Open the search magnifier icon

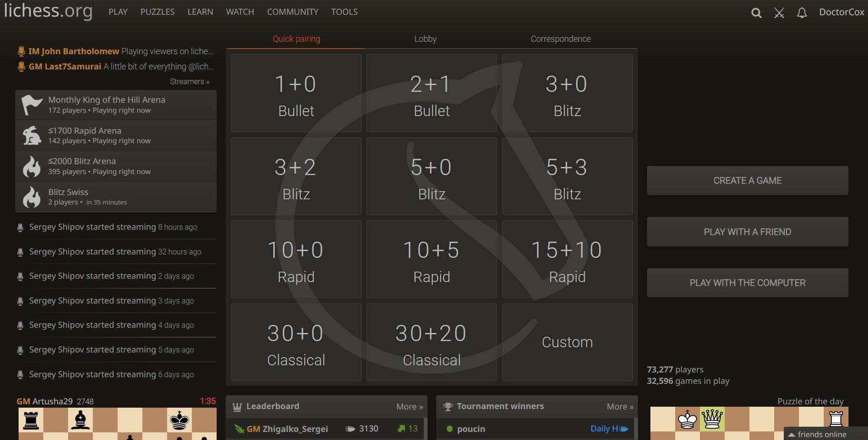pos(756,13)
